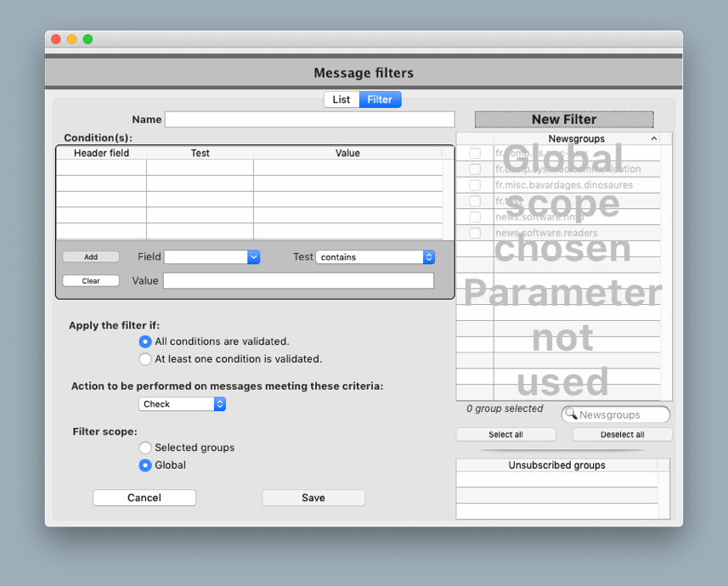
Task: Click in the Name text field
Action: (309, 120)
